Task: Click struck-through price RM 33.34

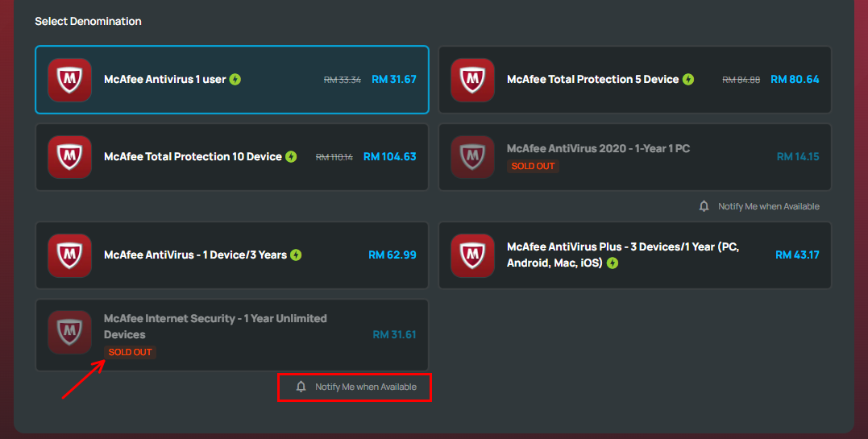Action: (342, 80)
